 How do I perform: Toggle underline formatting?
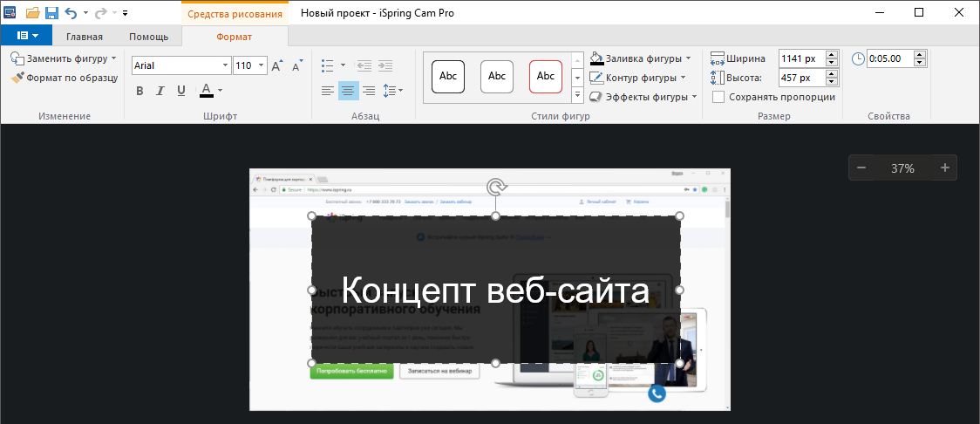coord(181,91)
